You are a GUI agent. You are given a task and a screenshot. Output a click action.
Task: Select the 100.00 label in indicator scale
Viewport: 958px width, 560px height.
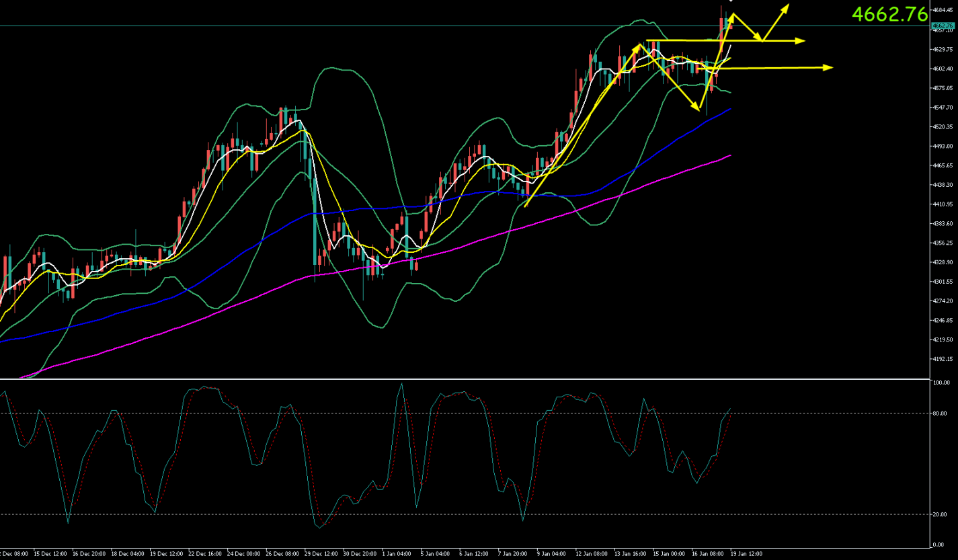(941, 383)
